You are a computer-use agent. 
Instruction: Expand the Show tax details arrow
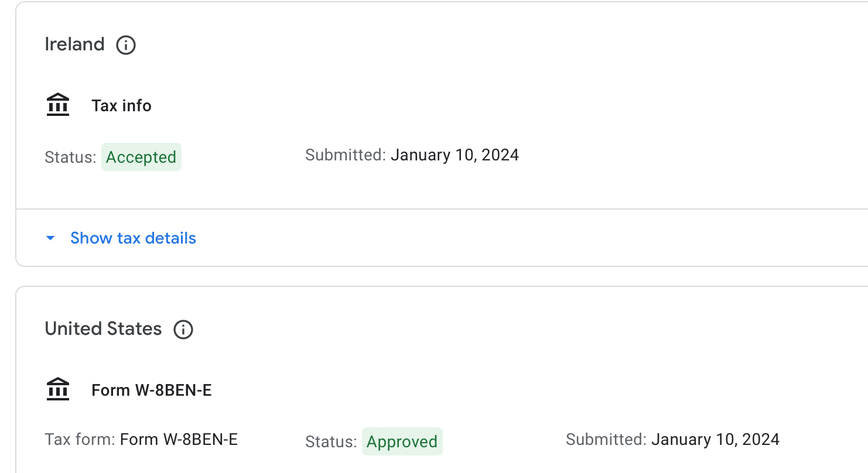[51, 238]
